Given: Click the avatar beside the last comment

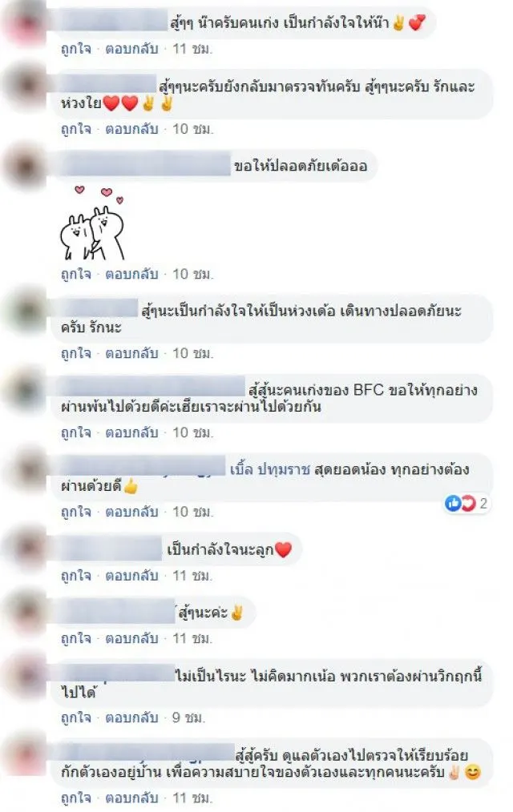Looking at the screenshot, I should [26, 754].
